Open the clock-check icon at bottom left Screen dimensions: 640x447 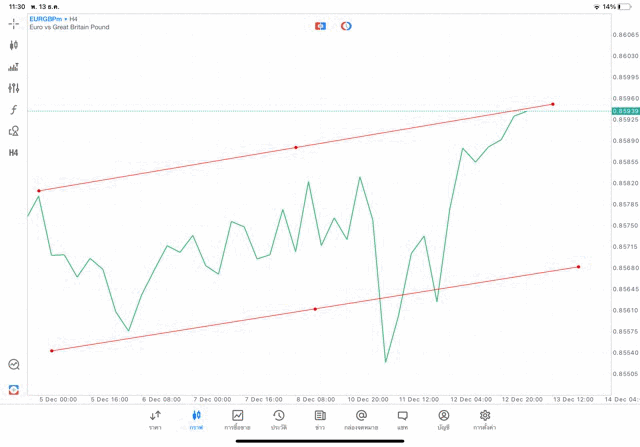tap(14, 365)
